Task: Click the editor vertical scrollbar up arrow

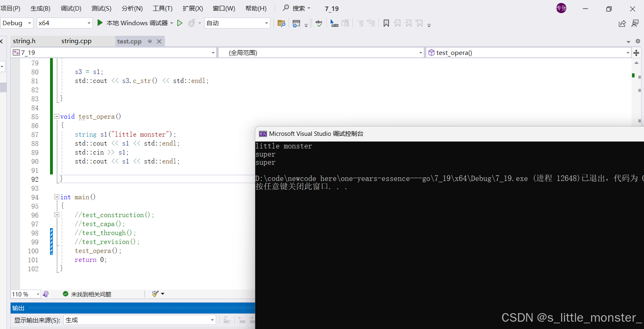Action: coord(636,63)
